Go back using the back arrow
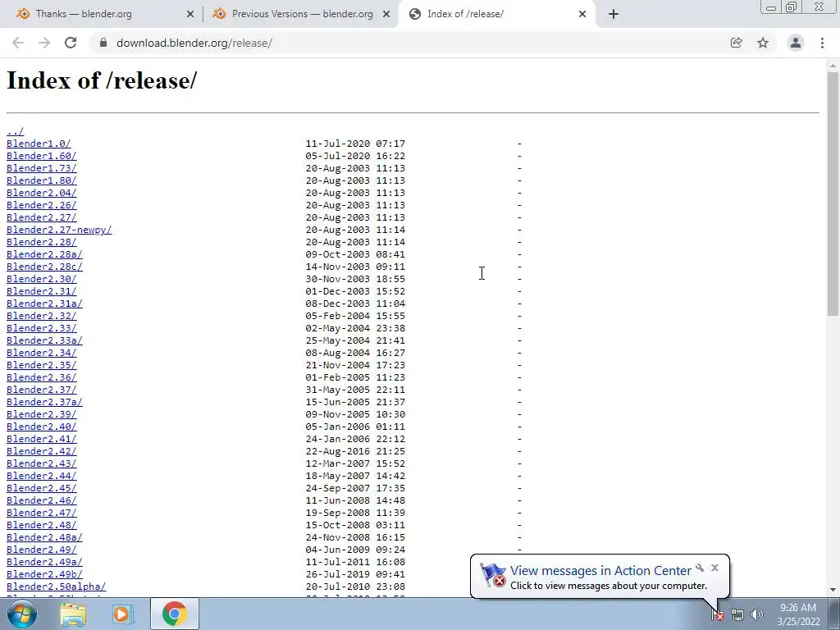The height and width of the screenshot is (630, 840). point(18,43)
